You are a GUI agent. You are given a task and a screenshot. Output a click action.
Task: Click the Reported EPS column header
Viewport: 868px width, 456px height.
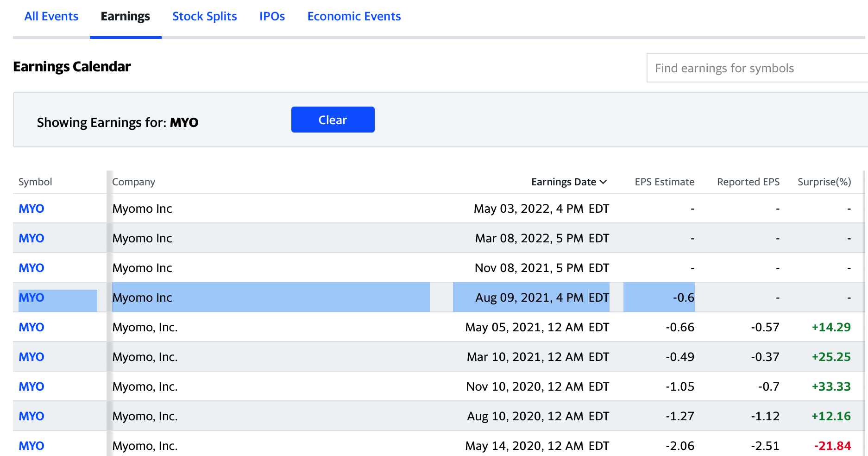pyautogui.click(x=748, y=182)
